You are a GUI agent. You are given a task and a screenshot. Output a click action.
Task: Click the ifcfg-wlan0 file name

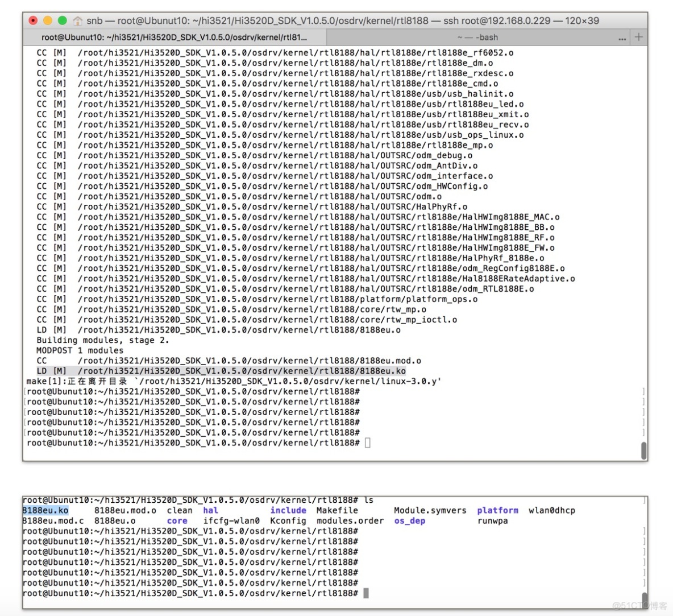[x=231, y=520]
